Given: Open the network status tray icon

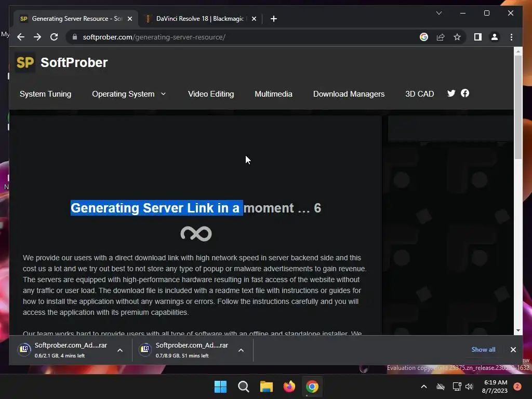Looking at the screenshot, I should [457, 387].
